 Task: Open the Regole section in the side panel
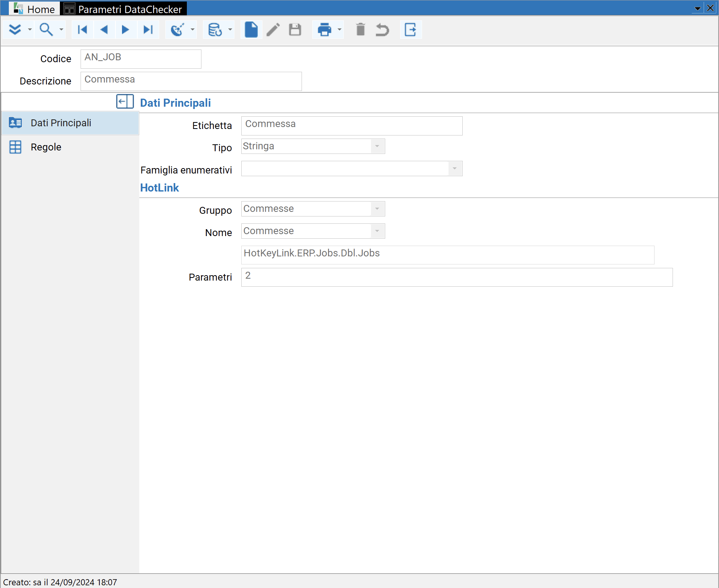(70, 147)
